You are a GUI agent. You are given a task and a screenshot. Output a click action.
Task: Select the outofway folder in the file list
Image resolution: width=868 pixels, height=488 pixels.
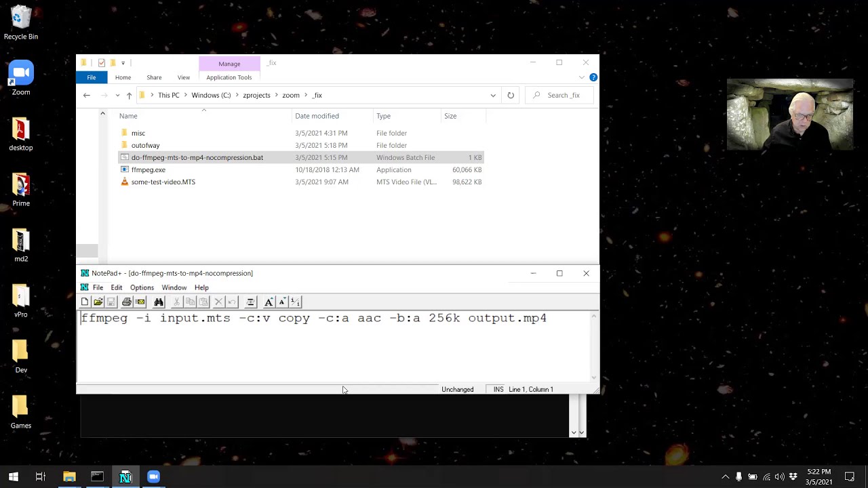click(x=145, y=145)
